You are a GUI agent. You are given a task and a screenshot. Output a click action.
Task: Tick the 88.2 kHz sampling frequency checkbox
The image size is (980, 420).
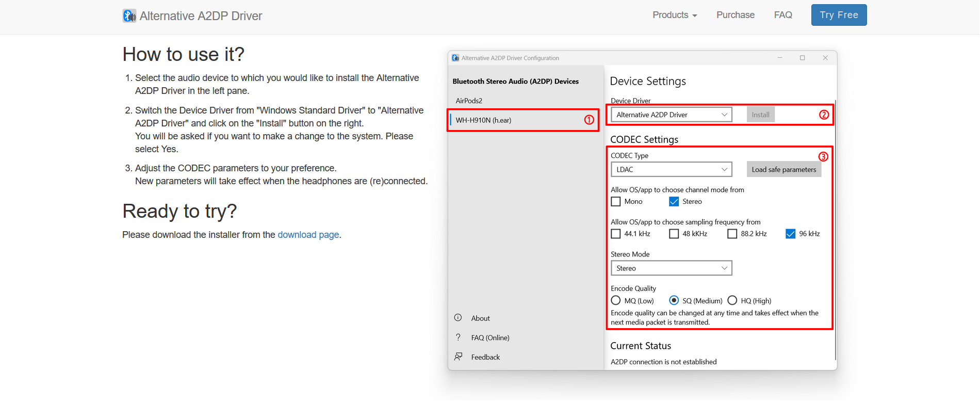[x=732, y=234]
